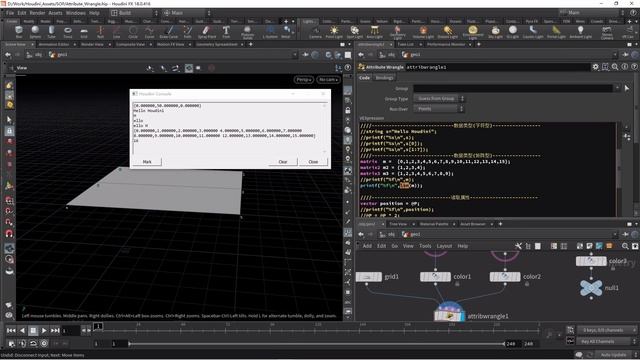Switch to the Geometry Spreadsheet tab
640x360 pixels.
pyautogui.click(x=217, y=44)
